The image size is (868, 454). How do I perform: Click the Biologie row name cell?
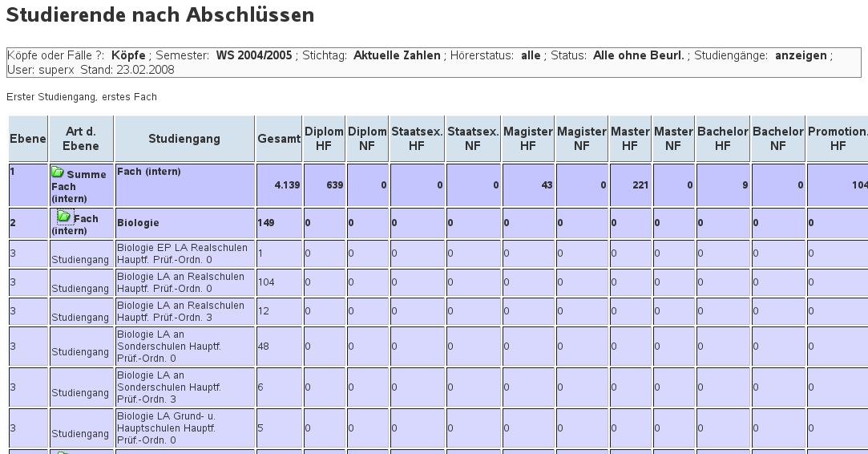tap(184, 223)
